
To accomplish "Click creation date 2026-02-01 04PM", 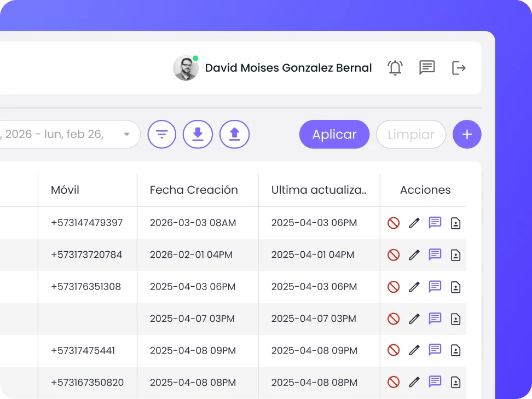I will [x=192, y=255].
